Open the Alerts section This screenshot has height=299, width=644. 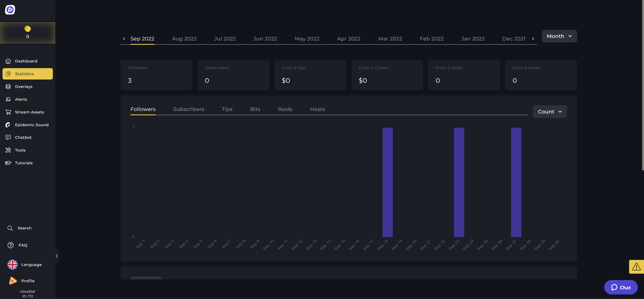coord(21,99)
